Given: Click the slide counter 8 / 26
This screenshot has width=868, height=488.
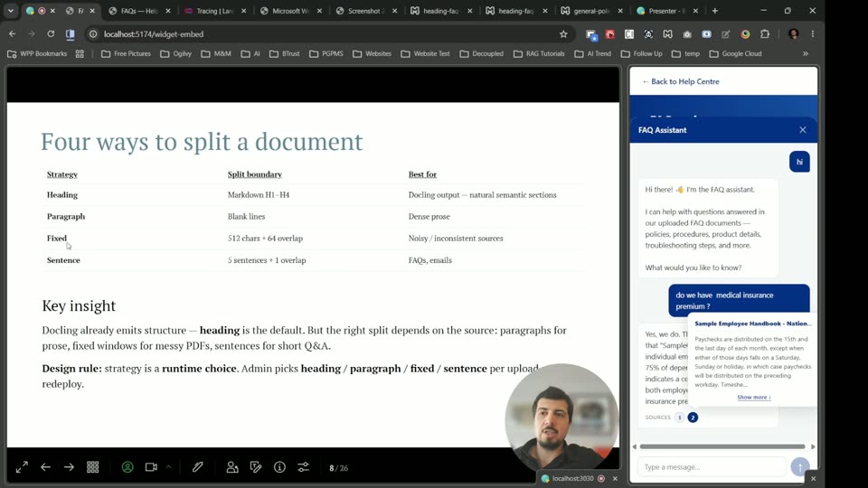Looking at the screenshot, I should [339, 468].
